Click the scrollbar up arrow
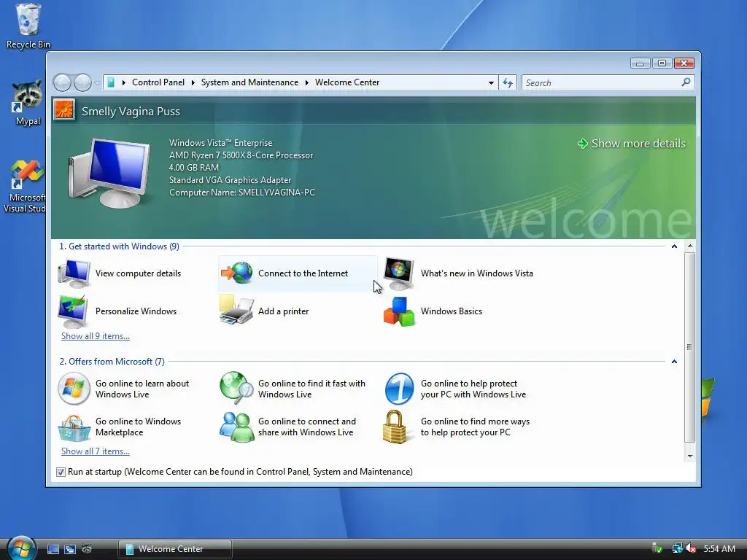The width and height of the screenshot is (747, 560). (690, 246)
